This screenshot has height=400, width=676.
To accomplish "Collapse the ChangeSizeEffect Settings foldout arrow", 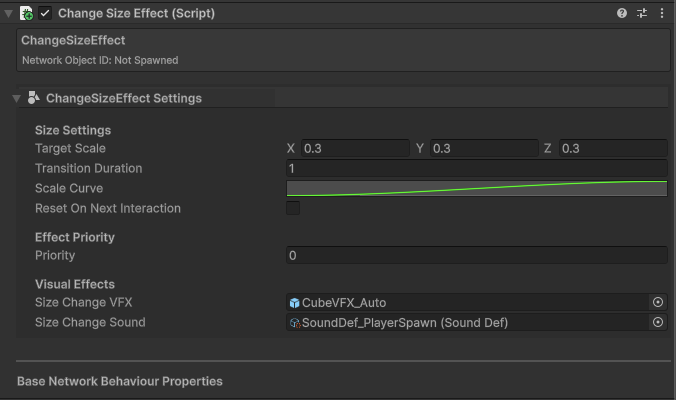I will point(16,98).
